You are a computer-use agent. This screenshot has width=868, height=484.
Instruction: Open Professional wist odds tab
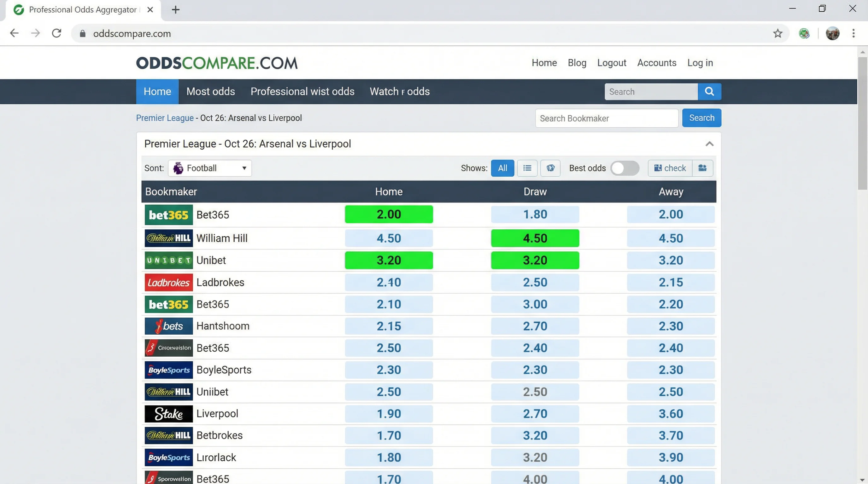(302, 92)
